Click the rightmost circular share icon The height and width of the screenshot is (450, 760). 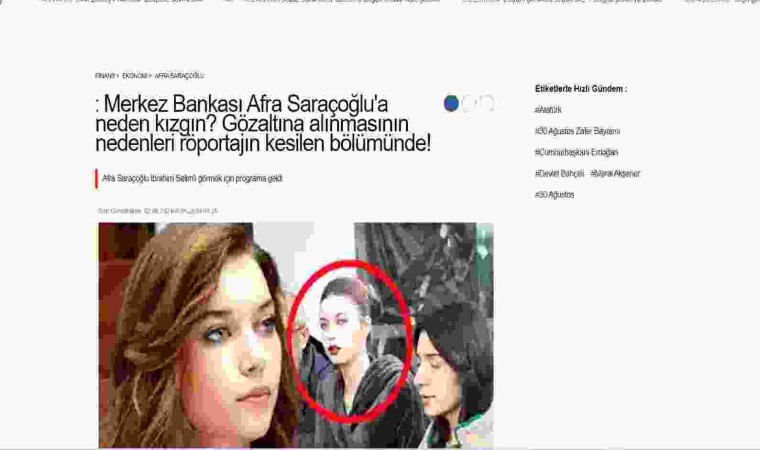pos(487,103)
